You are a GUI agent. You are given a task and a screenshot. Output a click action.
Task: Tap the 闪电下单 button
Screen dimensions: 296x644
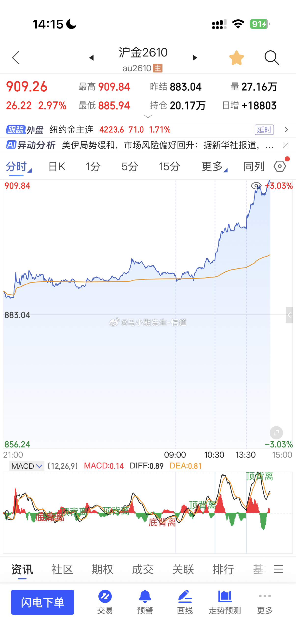42,602
